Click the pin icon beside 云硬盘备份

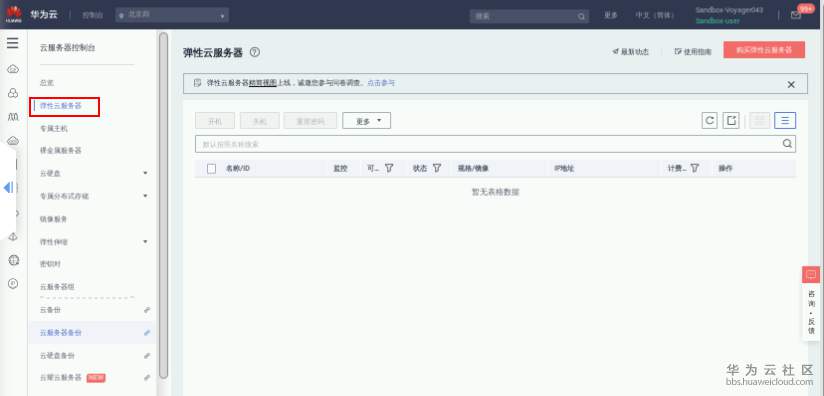pyautogui.click(x=147, y=356)
